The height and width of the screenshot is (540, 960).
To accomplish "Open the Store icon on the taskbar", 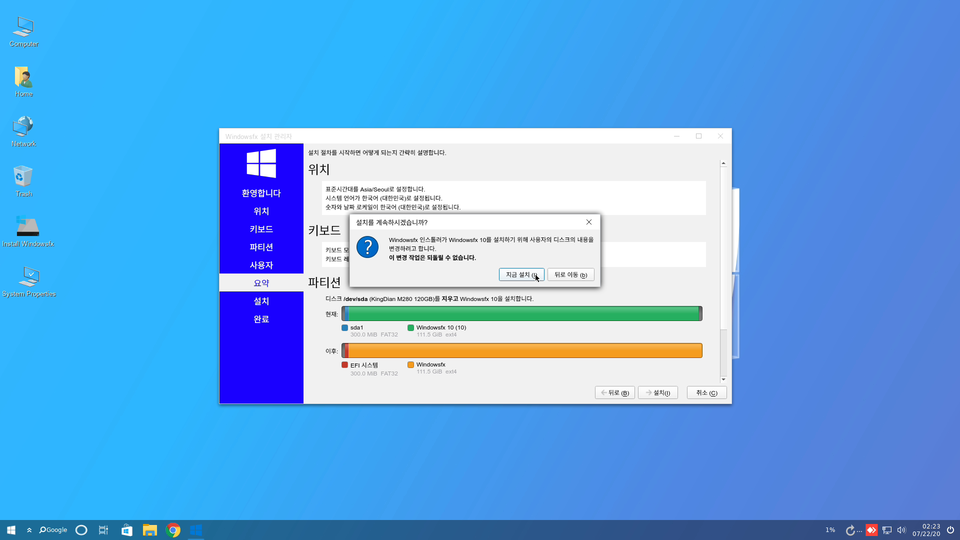I will click(x=127, y=530).
